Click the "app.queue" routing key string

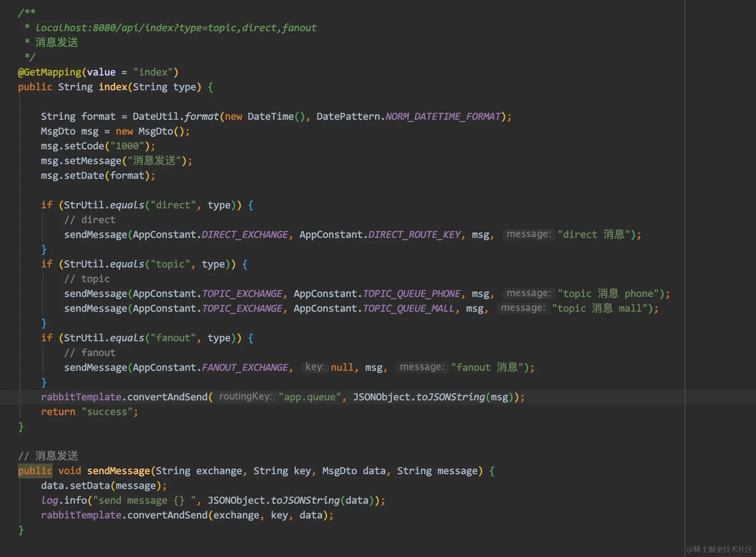(310, 397)
